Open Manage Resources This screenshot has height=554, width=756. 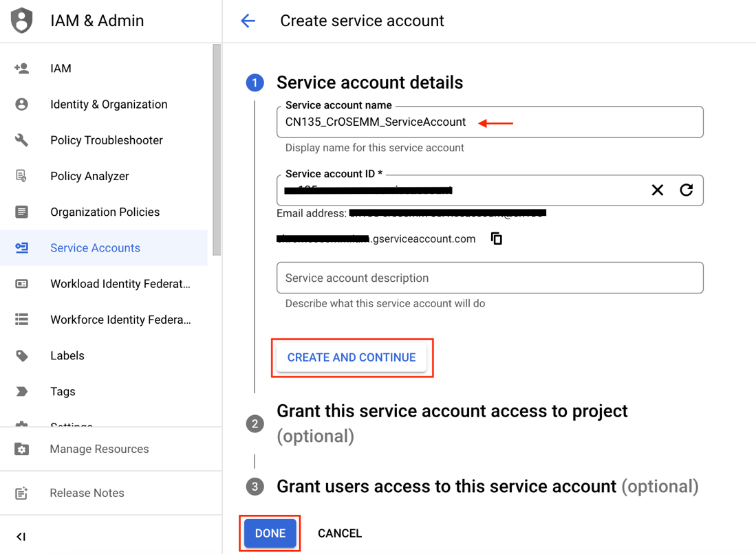[99, 449]
